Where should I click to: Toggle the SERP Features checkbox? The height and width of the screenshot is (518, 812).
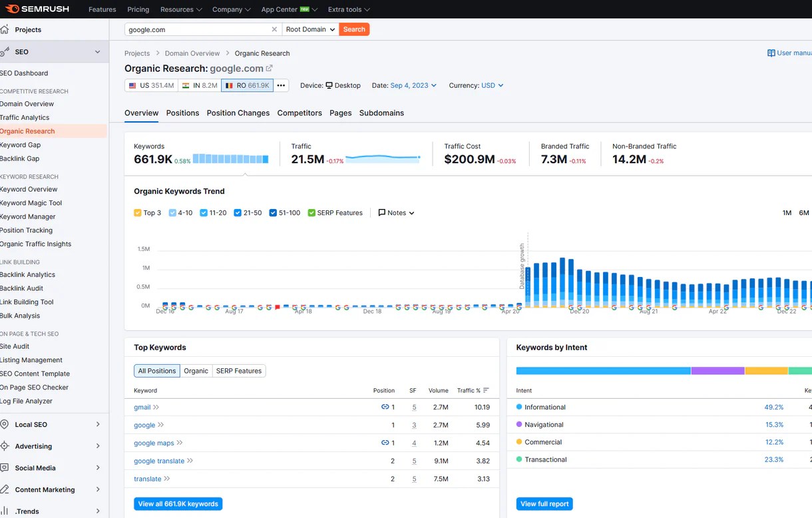point(311,212)
